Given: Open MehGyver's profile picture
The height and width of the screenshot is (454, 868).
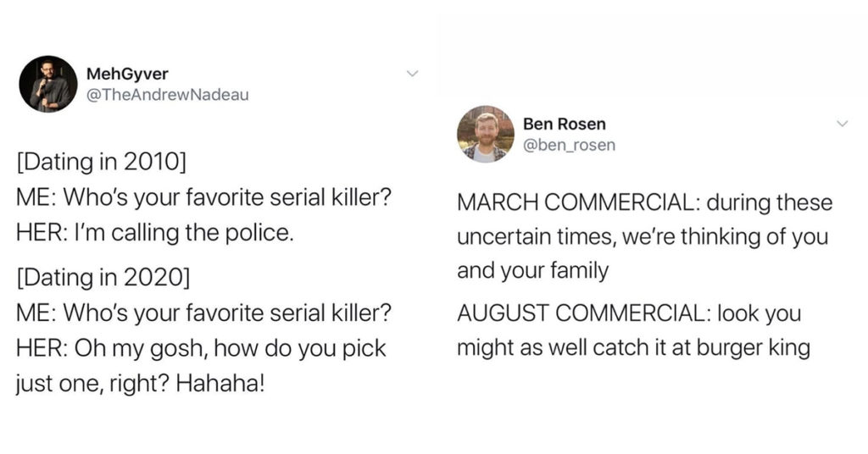Looking at the screenshot, I should tap(48, 84).
